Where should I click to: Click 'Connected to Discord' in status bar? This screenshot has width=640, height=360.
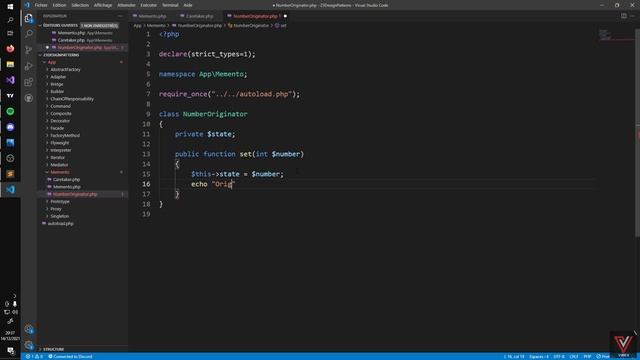(x=70, y=356)
